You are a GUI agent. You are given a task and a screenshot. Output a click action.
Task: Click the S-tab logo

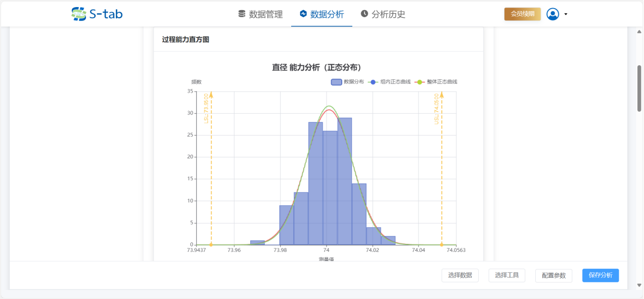[x=97, y=14]
